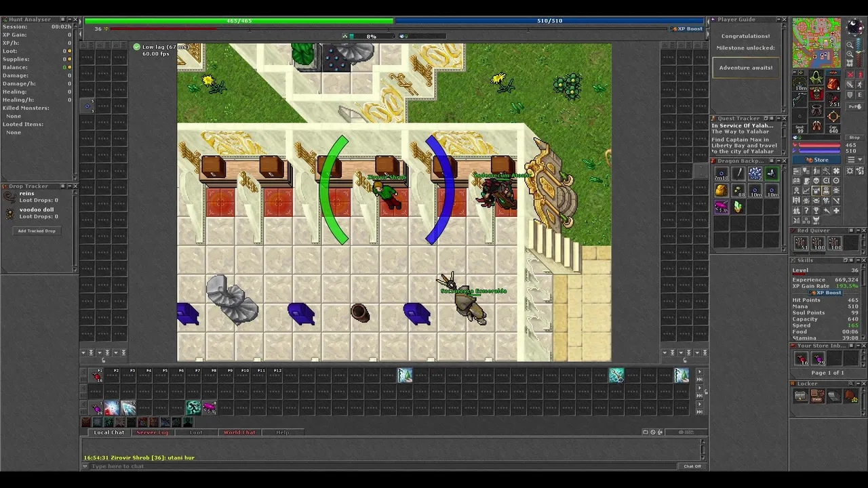Click the golden backpack in Dragon Backpack

pyautogui.click(x=722, y=191)
